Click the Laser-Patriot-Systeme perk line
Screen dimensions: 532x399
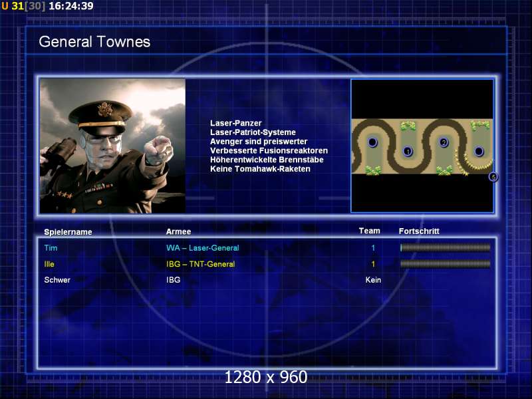(253, 132)
